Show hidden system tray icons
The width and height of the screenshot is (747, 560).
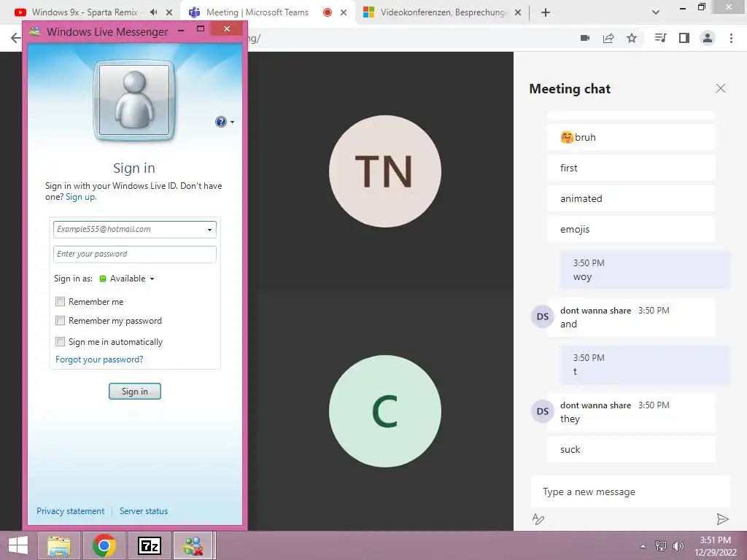643,546
